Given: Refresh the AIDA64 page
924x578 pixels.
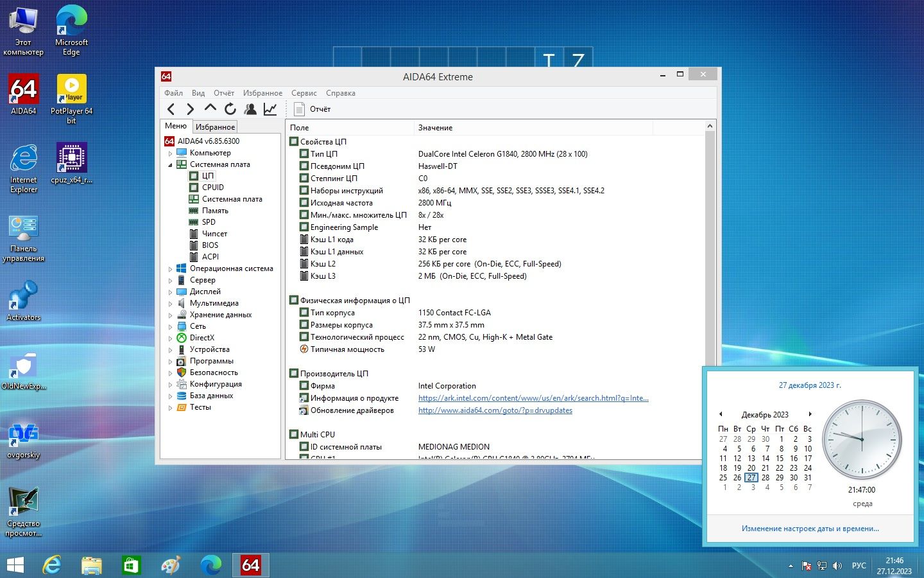Looking at the screenshot, I should coord(230,109).
